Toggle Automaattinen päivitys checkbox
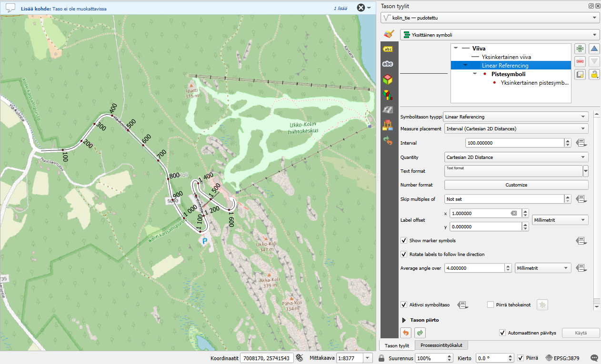601x364 pixels. click(x=502, y=333)
